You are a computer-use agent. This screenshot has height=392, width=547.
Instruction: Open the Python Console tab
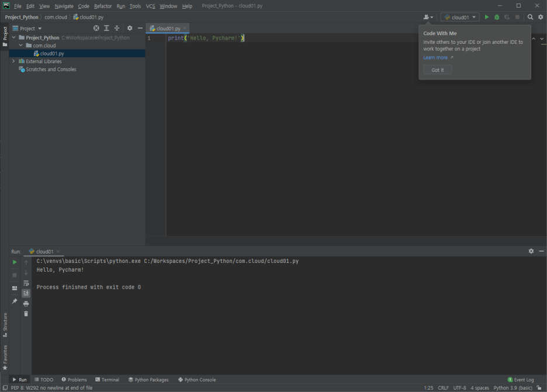click(197, 380)
